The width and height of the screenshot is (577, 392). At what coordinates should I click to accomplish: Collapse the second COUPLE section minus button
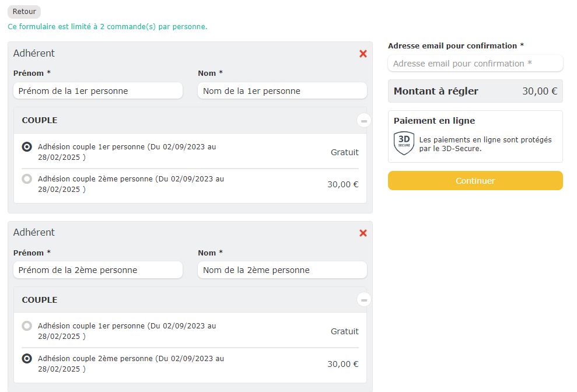click(364, 300)
